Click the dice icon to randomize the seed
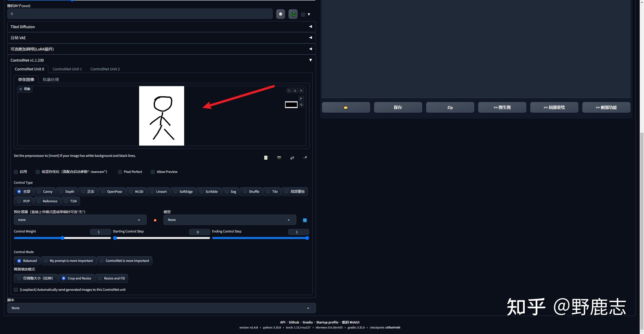This screenshot has height=334, width=644. [x=280, y=14]
